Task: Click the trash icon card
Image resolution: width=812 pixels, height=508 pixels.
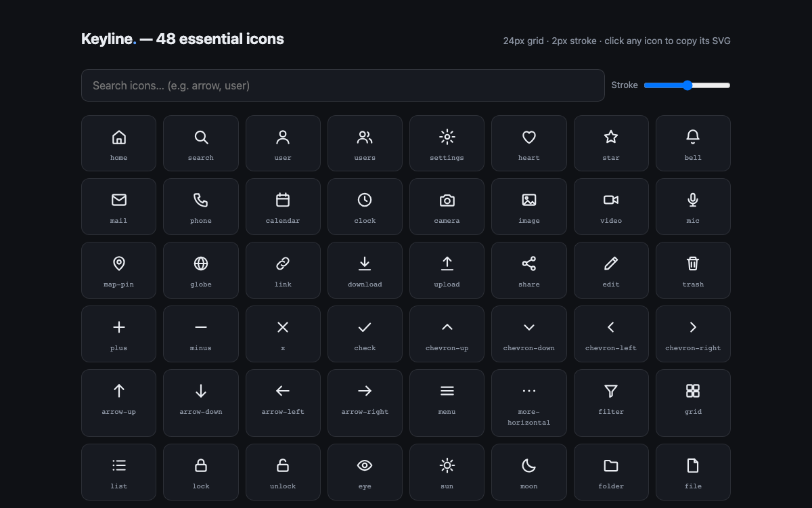Action: 693,270
